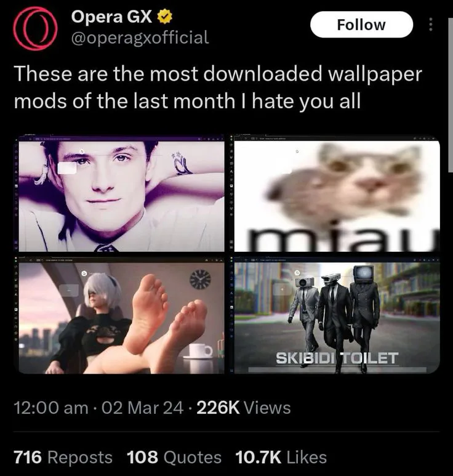Click the 12:00 am timestamp
The image size is (453, 476).
51,408
